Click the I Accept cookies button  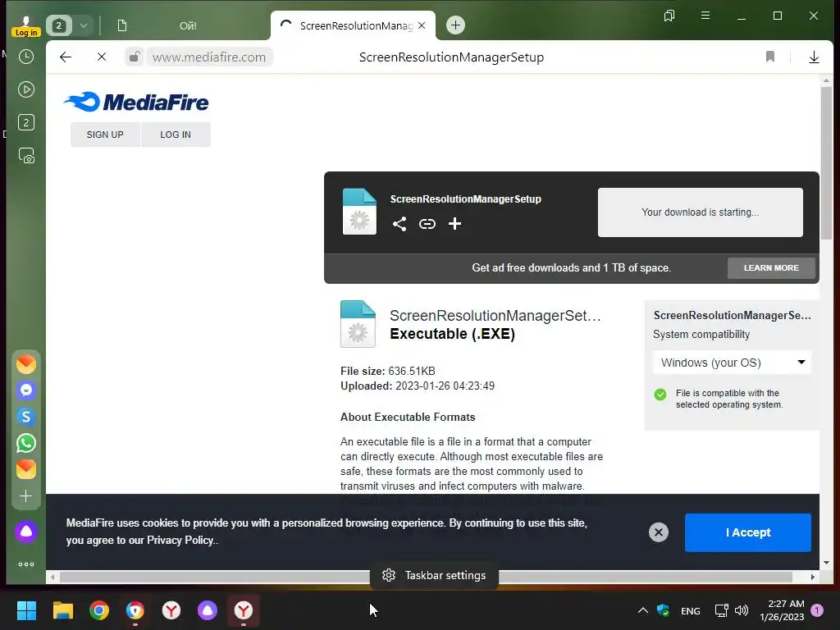[x=748, y=532]
